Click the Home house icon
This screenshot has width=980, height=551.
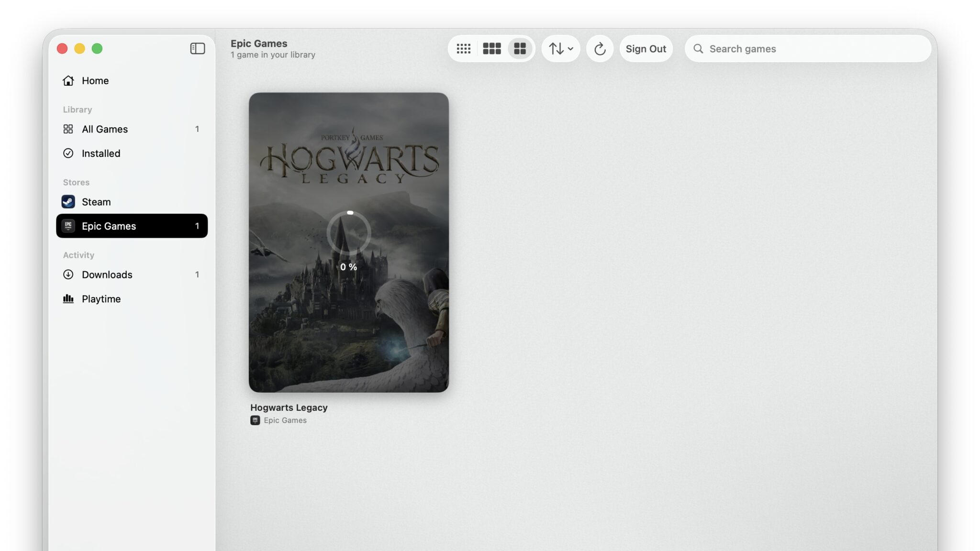[68, 80]
